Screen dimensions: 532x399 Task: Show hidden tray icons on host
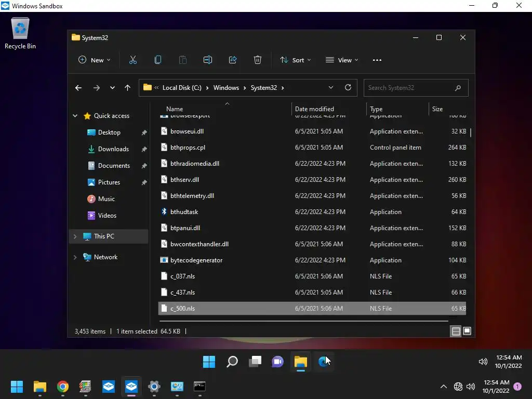click(444, 387)
